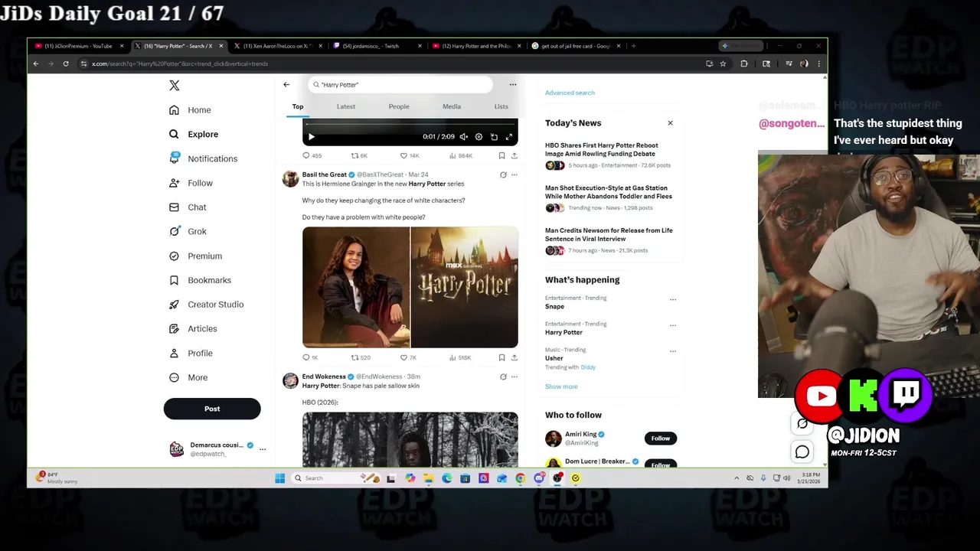Open Home from the X sidebar
This screenshot has width=980, height=551.
[191, 110]
